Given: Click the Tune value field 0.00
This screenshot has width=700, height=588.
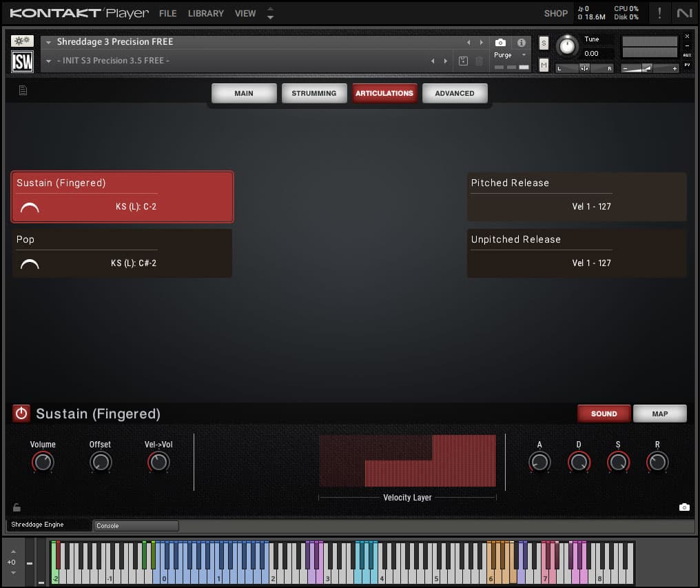Looking at the screenshot, I should pos(592,54).
